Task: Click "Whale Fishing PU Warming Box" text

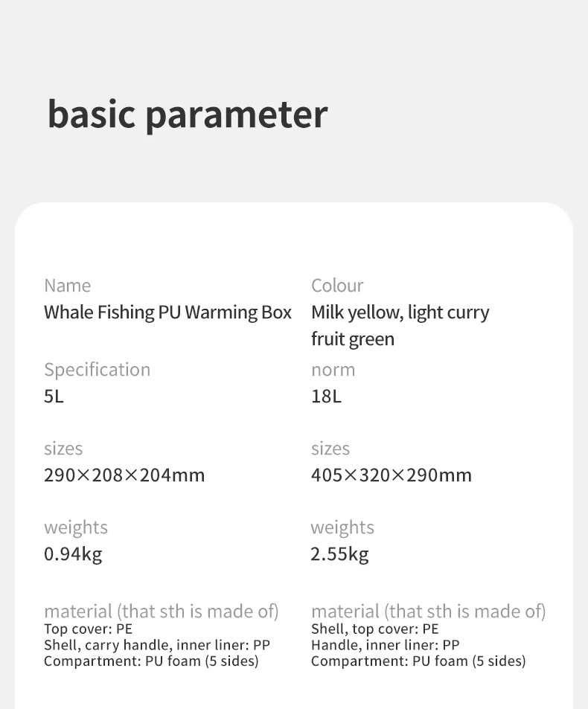Action: coord(167,312)
